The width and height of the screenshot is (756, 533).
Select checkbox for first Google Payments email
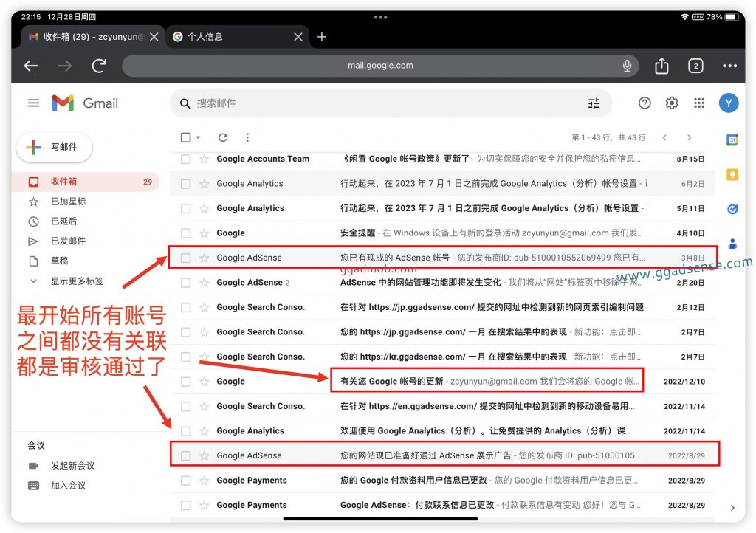click(186, 481)
